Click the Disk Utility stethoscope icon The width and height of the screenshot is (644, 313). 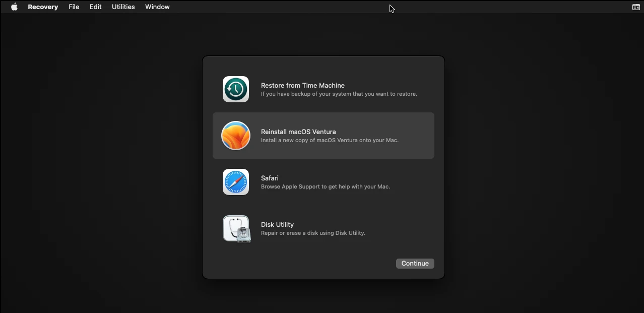tap(236, 229)
